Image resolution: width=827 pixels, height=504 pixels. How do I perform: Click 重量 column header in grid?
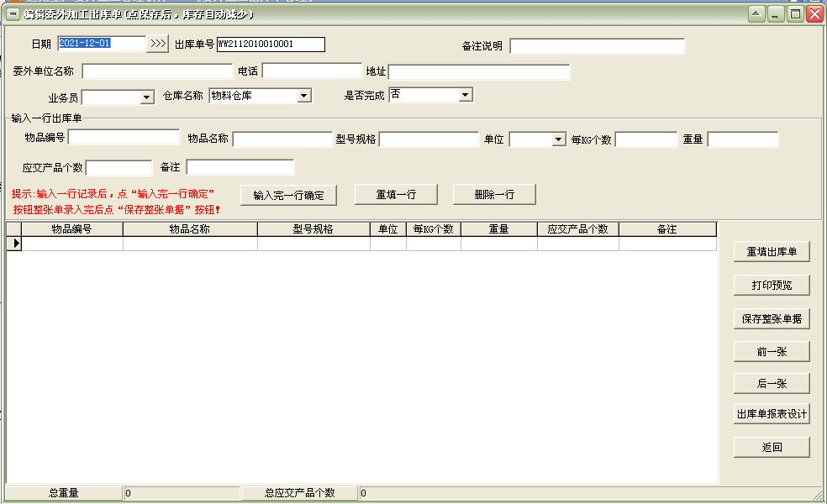pyautogui.click(x=499, y=229)
